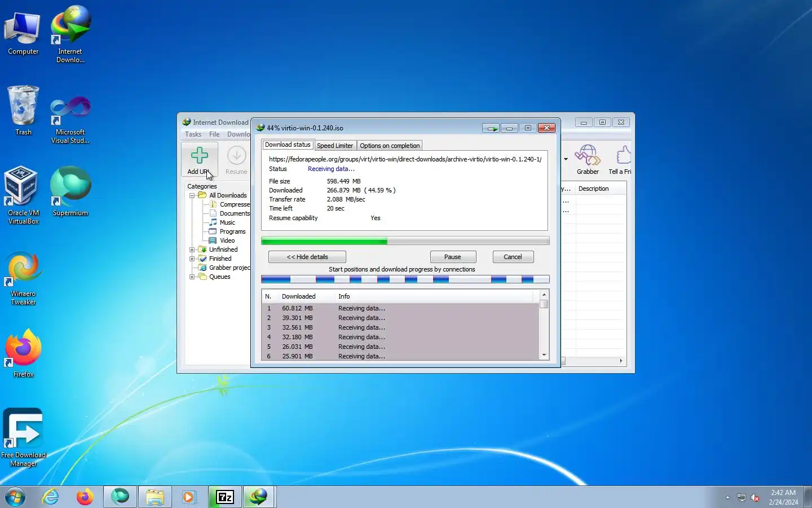812x508 pixels.
Task: Select connection row with 32.561 MB
Action: tap(400, 327)
